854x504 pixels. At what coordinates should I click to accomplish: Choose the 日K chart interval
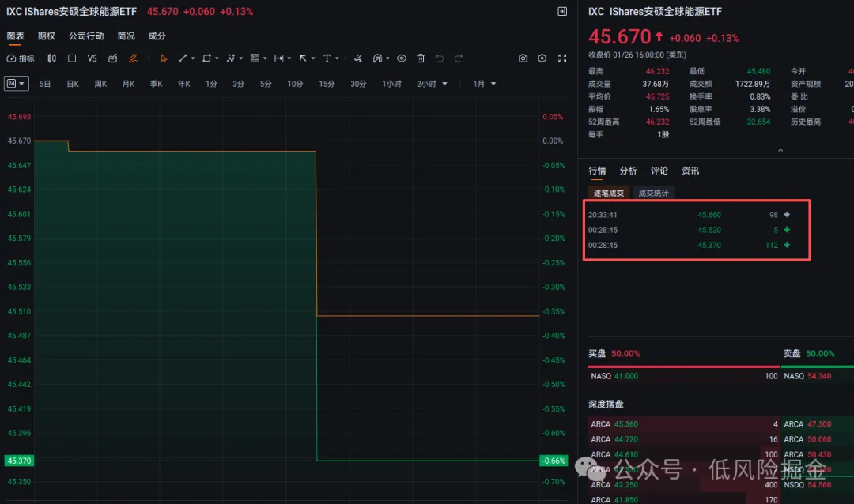click(x=73, y=84)
